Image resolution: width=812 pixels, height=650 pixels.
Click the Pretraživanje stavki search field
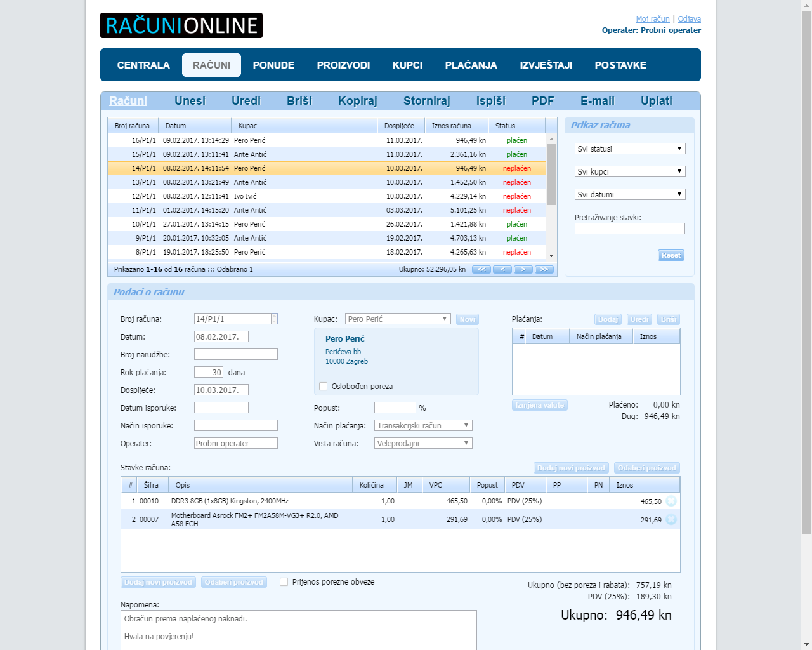click(x=629, y=229)
